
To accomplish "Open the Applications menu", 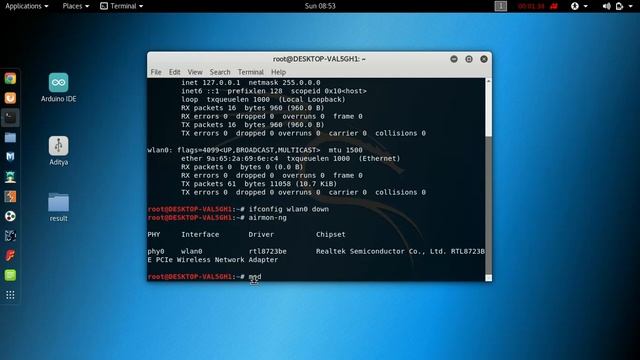I will coord(27,6).
